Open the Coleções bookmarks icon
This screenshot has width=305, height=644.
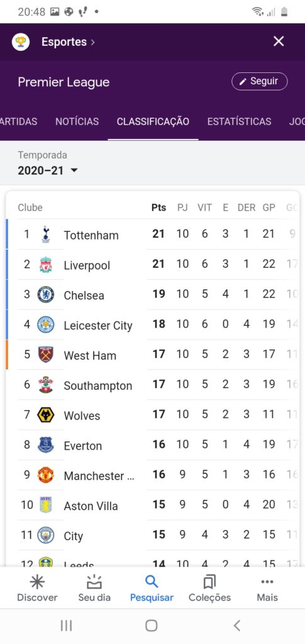[209, 582]
